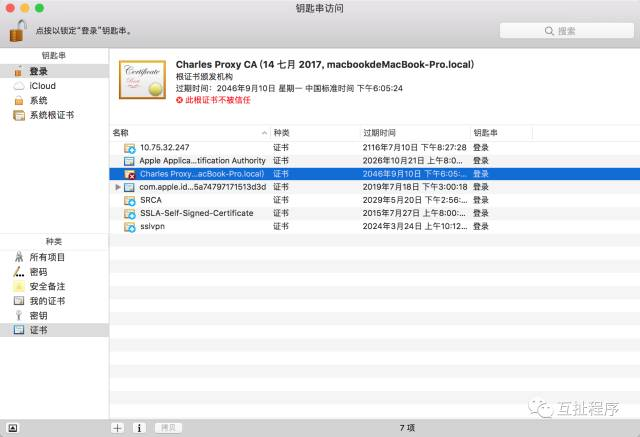Image resolution: width=640 pixels, height=437 pixels.
Task: Click the 密码 pencil icon
Action: pos(19,272)
